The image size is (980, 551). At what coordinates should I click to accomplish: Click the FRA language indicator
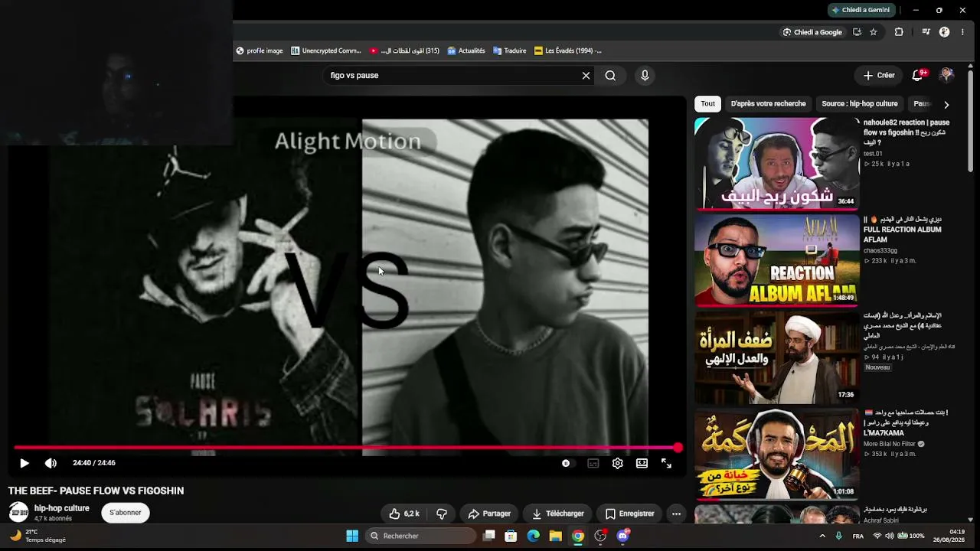point(858,536)
